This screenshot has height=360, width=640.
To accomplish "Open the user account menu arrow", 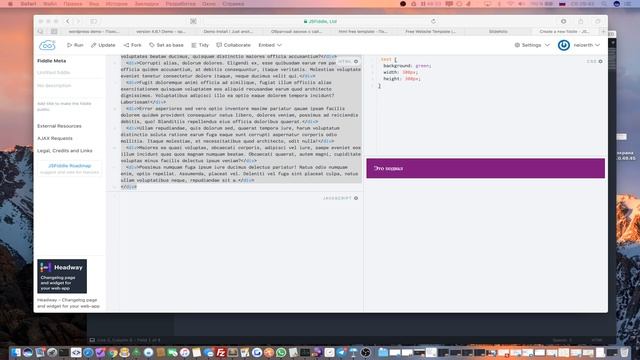I will tap(598, 45).
